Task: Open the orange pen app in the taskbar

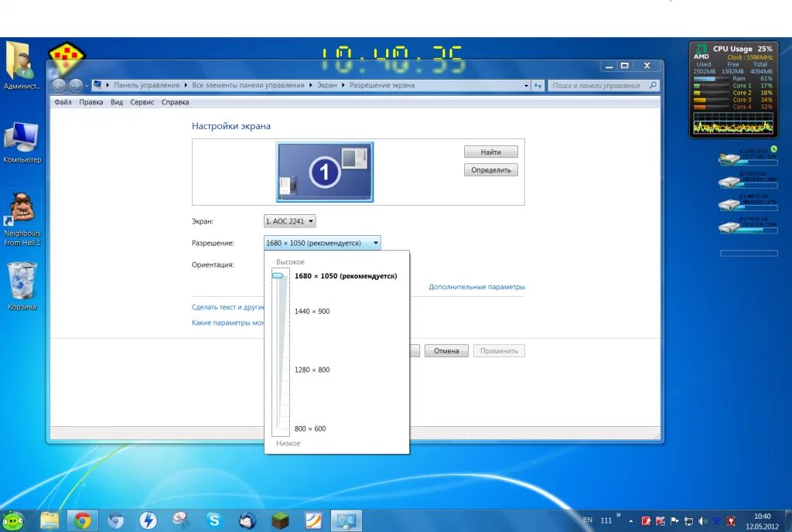Action: pyautogui.click(x=313, y=520)
